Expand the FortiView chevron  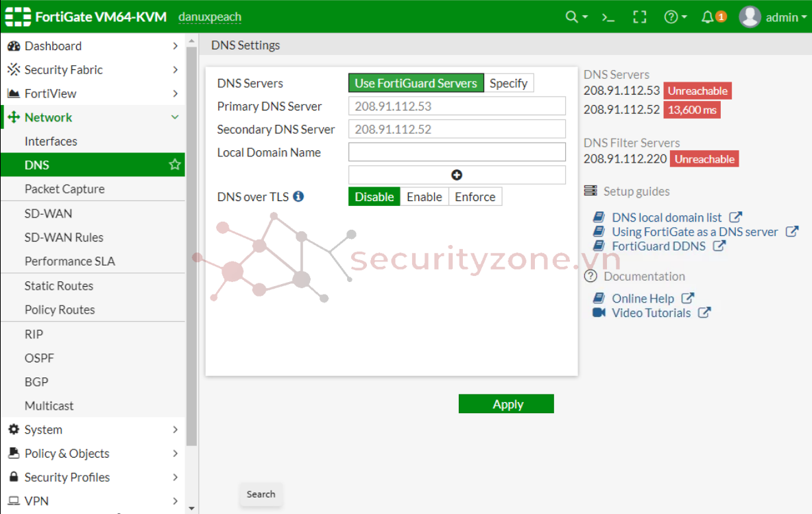point(175,94)
